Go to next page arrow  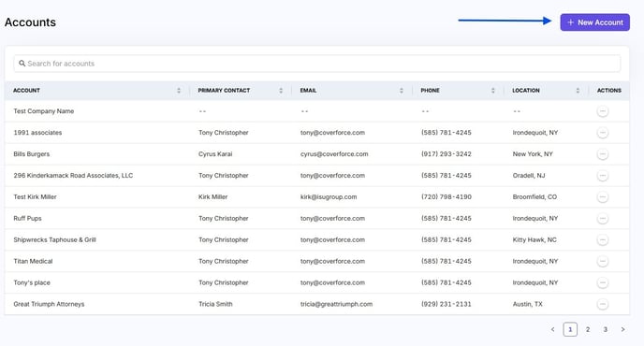tap(623, 329)
